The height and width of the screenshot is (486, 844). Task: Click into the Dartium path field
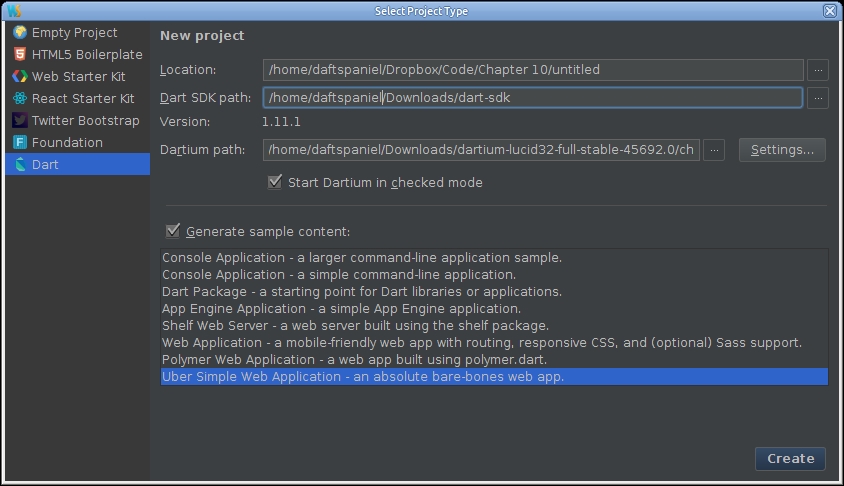pos(481,150)
